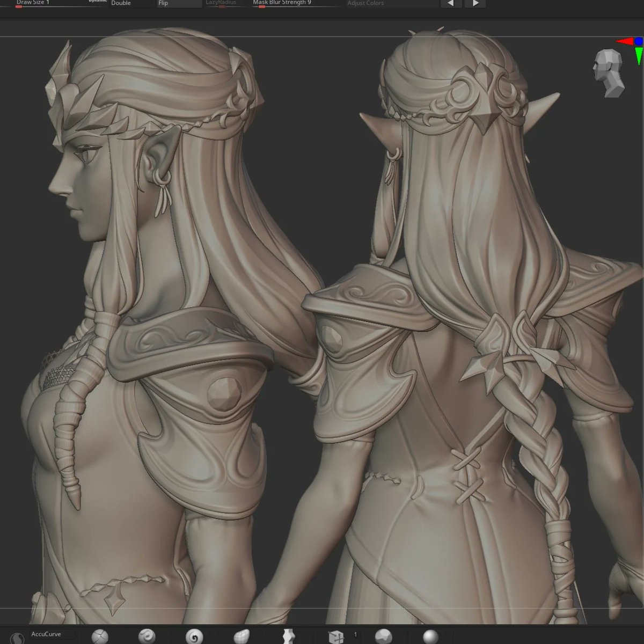Select the faceted polygon sphere icon
The width and height of the screenshot is (644, 644).
pyautogui.click(x=383, y=636)
